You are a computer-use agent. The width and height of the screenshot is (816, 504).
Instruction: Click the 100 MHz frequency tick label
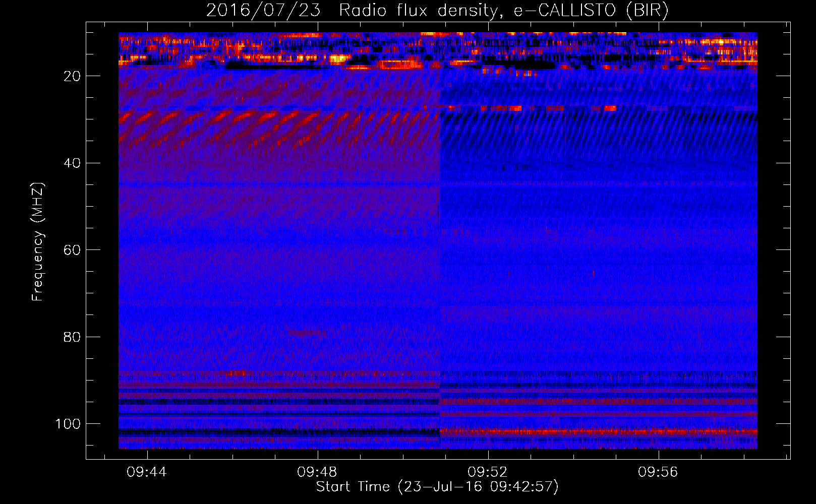click(68, 424)
